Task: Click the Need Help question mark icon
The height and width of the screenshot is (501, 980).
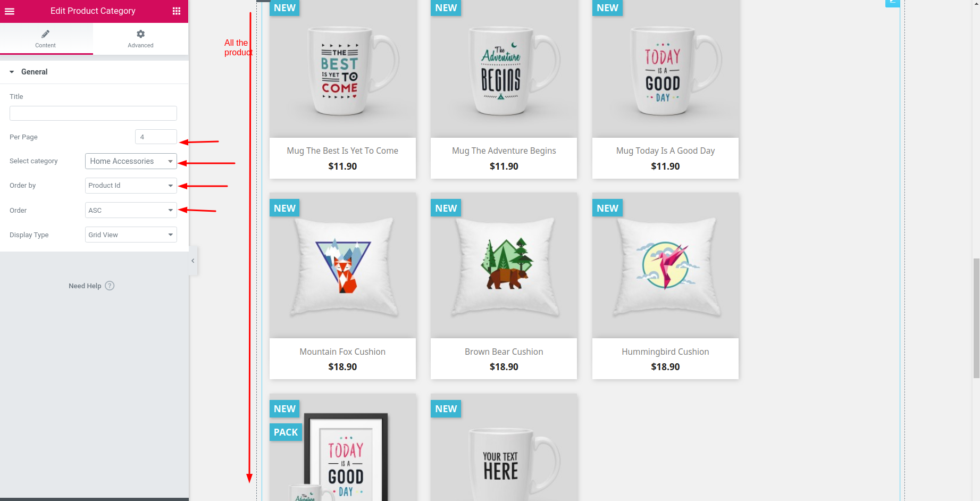Action: tap(110, 286)
